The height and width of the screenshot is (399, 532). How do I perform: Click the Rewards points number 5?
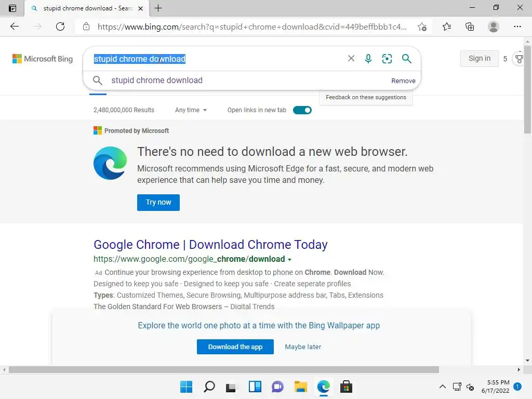(x=505, y=59)
